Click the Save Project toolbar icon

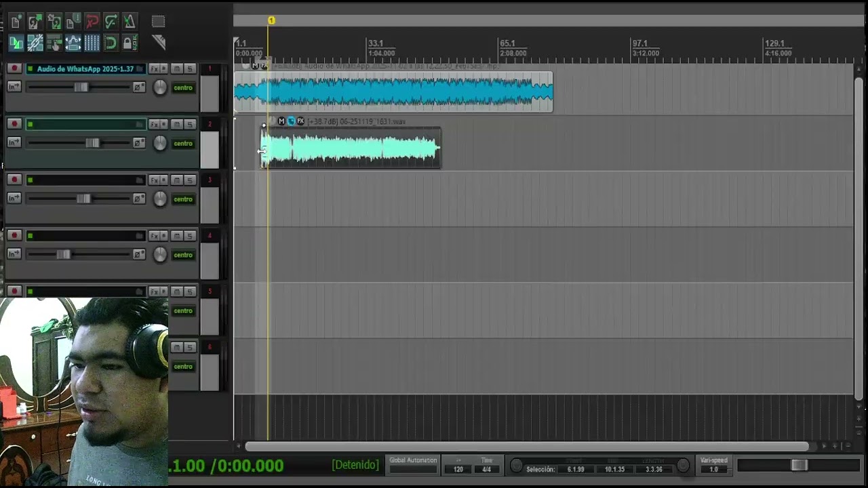(54, 22)
